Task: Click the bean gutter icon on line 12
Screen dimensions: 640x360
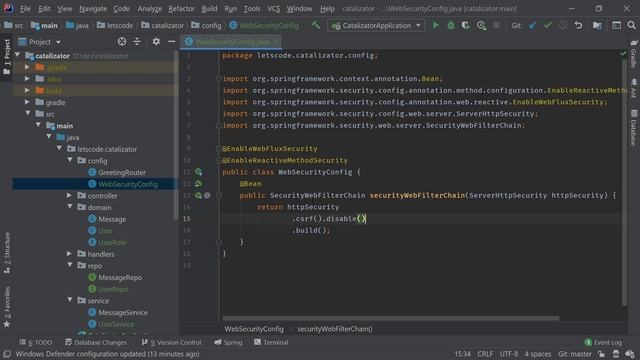Action: click(x=198, y=184)
